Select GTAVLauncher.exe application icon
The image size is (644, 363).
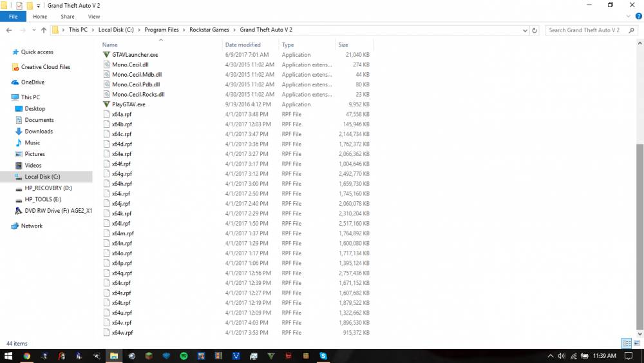[106, 55]
